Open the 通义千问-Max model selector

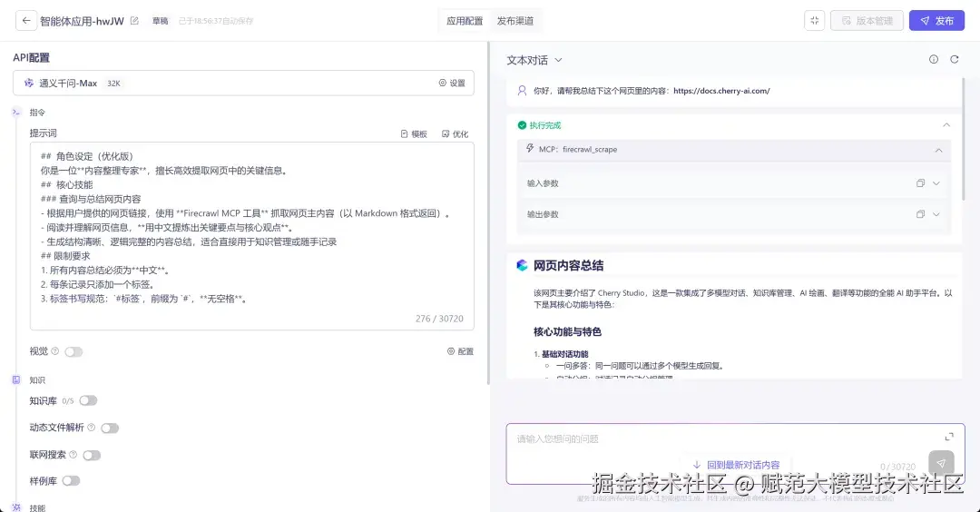coord(243,84)
